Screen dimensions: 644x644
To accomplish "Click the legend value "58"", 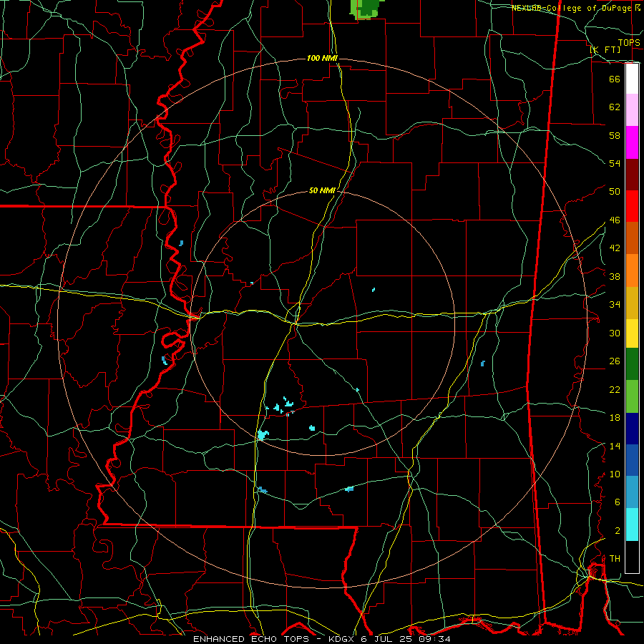I will (615, 135).
